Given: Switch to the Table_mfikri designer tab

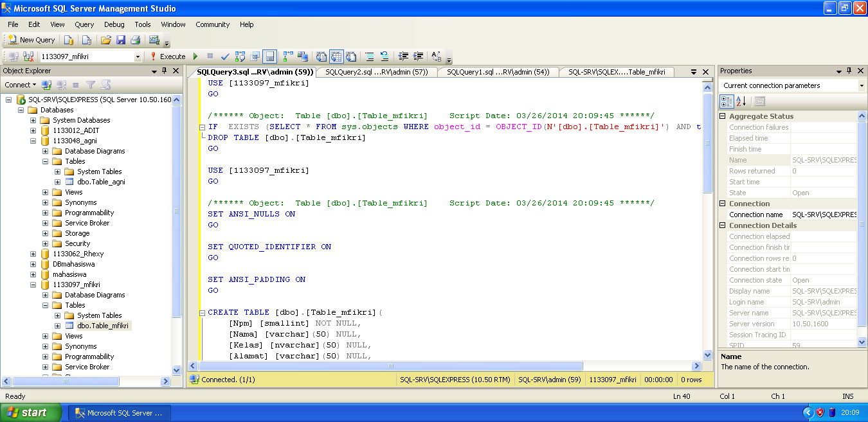Looking at the screenshot, I should pos(616,72).
